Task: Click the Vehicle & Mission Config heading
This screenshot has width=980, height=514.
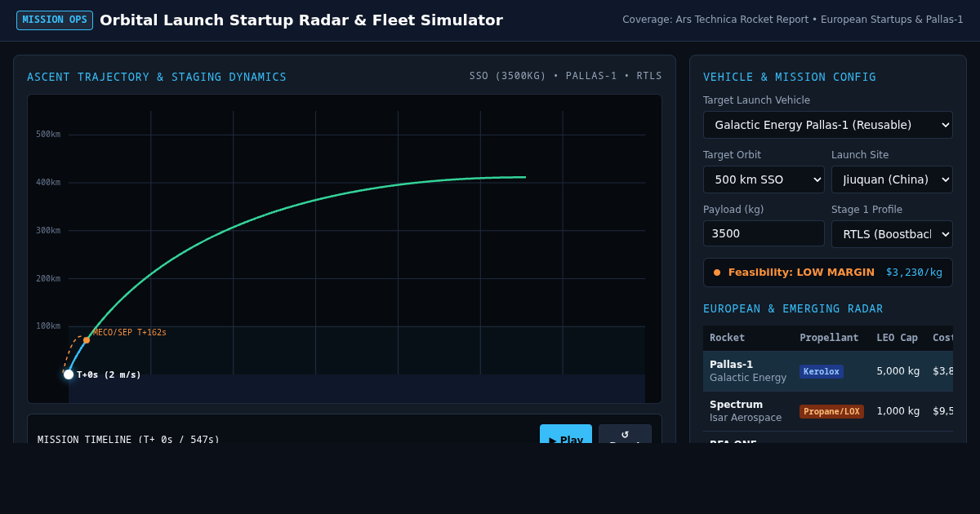Action: tap(790, 77)
